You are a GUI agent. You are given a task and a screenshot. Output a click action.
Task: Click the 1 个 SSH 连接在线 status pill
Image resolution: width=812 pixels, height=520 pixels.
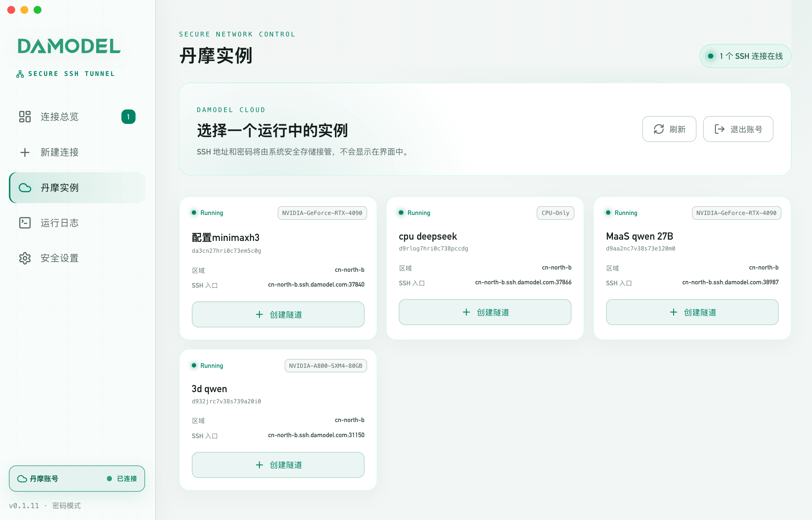[745, 56]
